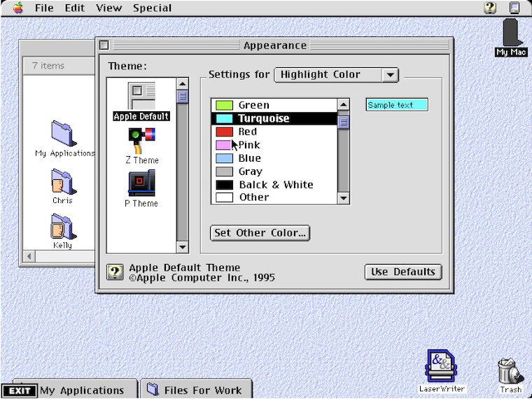
Task: Click the EXIT button
Action: (x=20, y=391)
